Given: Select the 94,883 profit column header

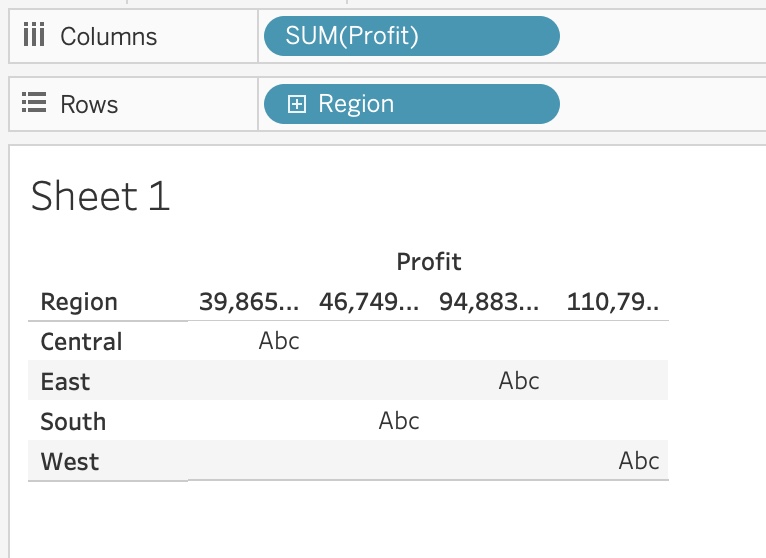Looking at the screenshot, I should (x=489, y=302).
